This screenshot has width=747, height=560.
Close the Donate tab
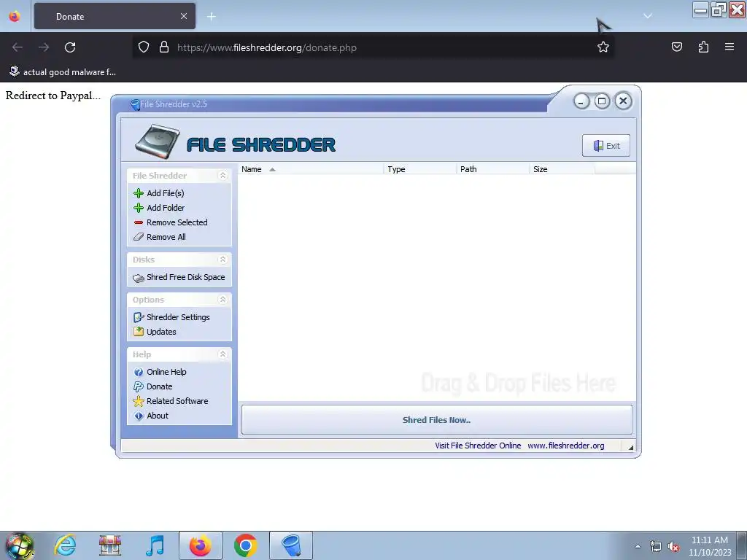[184, 16]
